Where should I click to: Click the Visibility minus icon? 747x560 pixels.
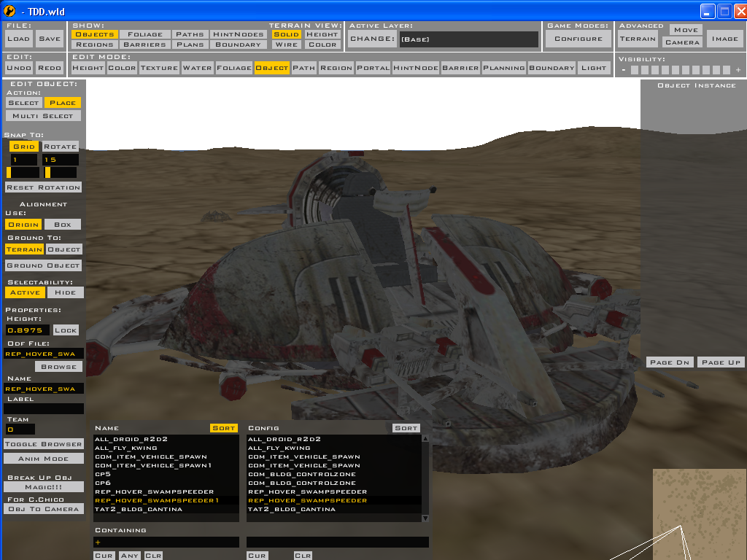pos(624,70)
